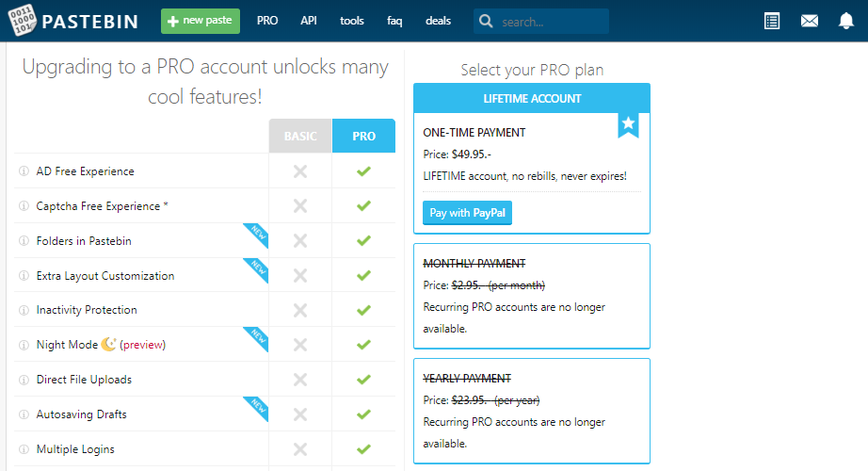The height and width of the screenshot is (471, 868).
Task: Click PRO checkmark for Direct File Uploads
Action: tap(363, 380)
